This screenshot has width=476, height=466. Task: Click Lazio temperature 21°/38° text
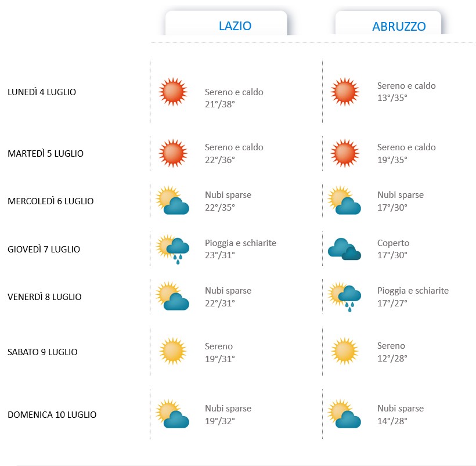(x=220, y=104)
